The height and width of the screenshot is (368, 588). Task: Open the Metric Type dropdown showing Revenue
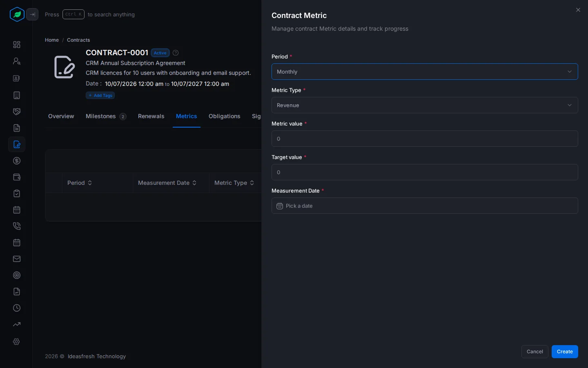point(425,105)
